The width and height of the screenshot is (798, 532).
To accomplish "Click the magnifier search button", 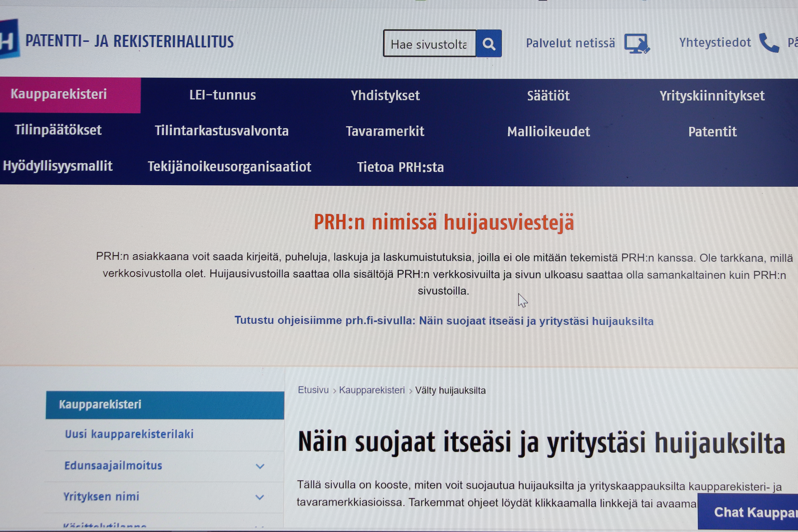I will pyautogui.click(x=489, y=43).
